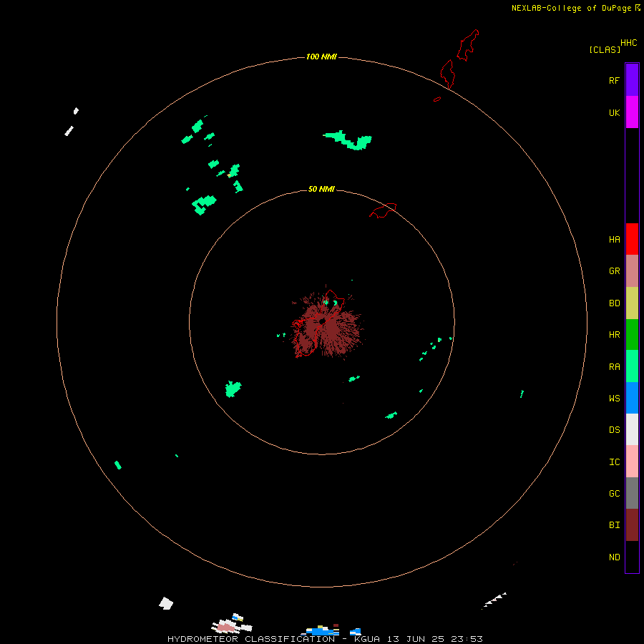Click the "HHC" product code label
The image size is (644, 644).
[x=629, y=43]
